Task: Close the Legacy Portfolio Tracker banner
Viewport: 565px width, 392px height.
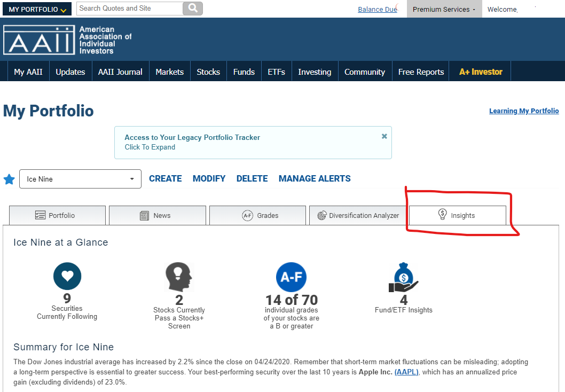Action: click(384, 136)
